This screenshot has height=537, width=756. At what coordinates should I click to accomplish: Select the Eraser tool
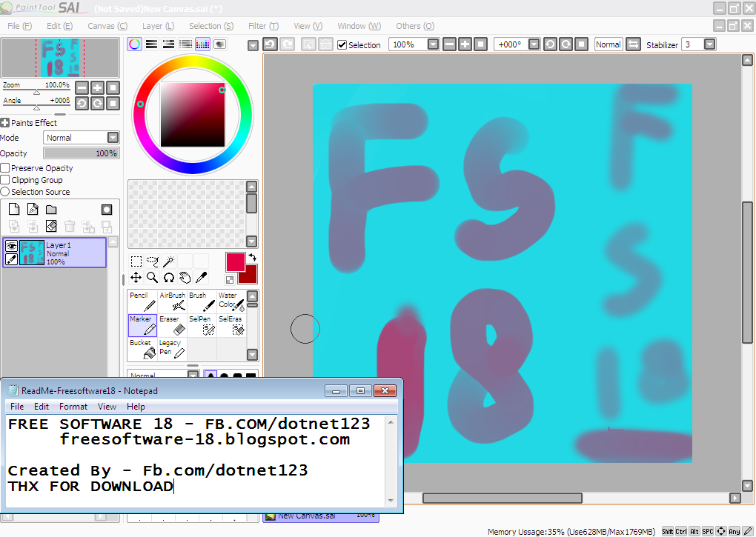pos(170,326)
